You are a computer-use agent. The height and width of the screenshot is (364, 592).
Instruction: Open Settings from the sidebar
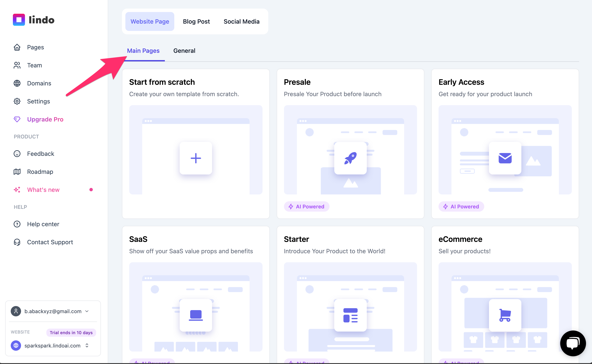(38, 101)
